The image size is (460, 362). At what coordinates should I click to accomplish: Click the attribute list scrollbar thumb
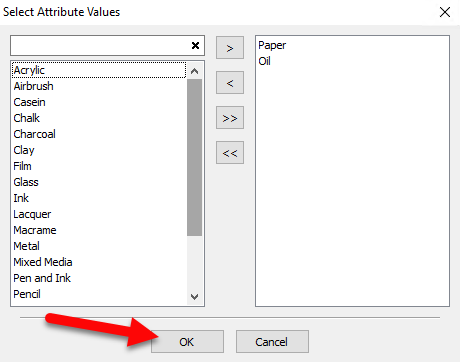tap(194, 157)
